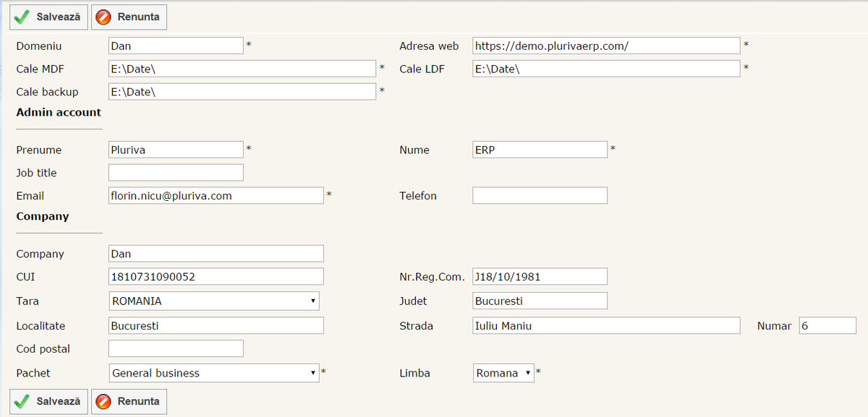
Task: Expand the Pachet package dropdown
Action: [213, 373]
